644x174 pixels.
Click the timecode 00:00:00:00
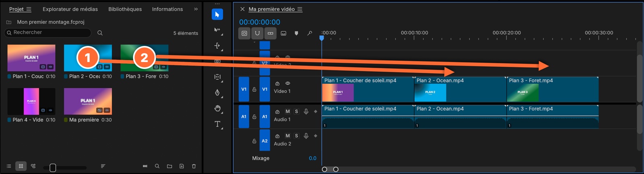point(260,22)
